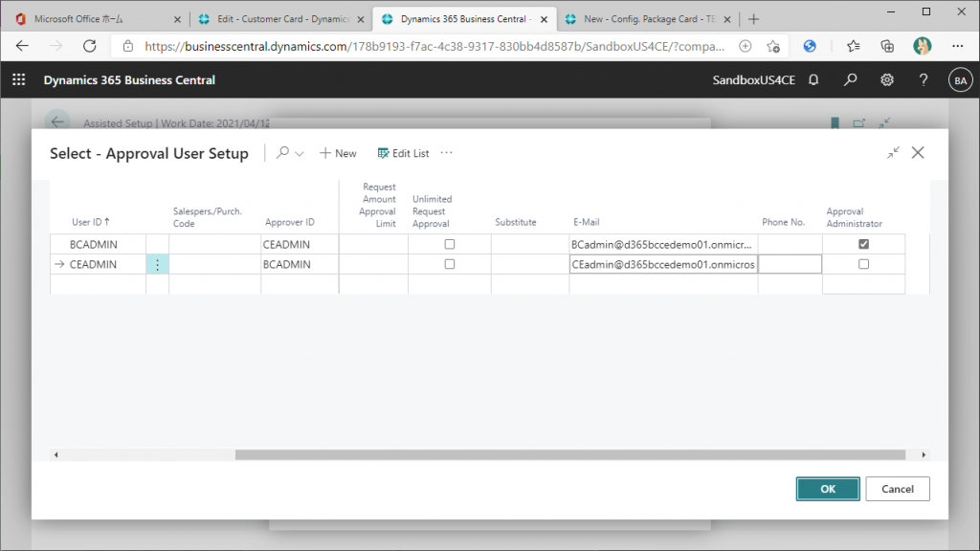Viewport: 980px width, 551px height.
Task: Open the blue globe browser extension
Action: pyautogui.click(x=810, y=46)
